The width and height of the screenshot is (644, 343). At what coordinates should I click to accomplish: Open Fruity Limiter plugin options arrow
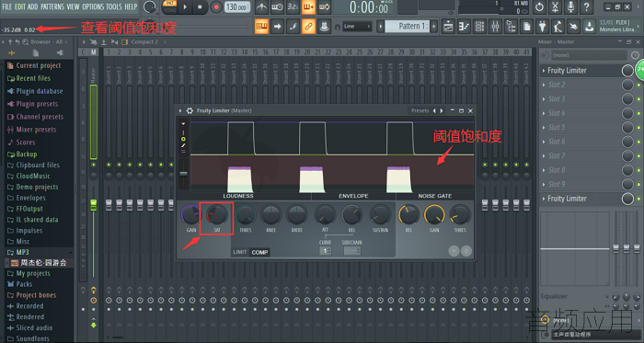coord(180,110)
